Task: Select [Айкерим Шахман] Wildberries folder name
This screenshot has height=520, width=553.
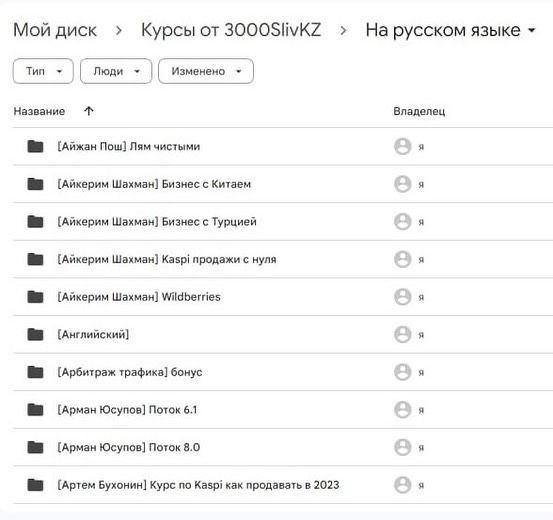Action: (139, 297)
